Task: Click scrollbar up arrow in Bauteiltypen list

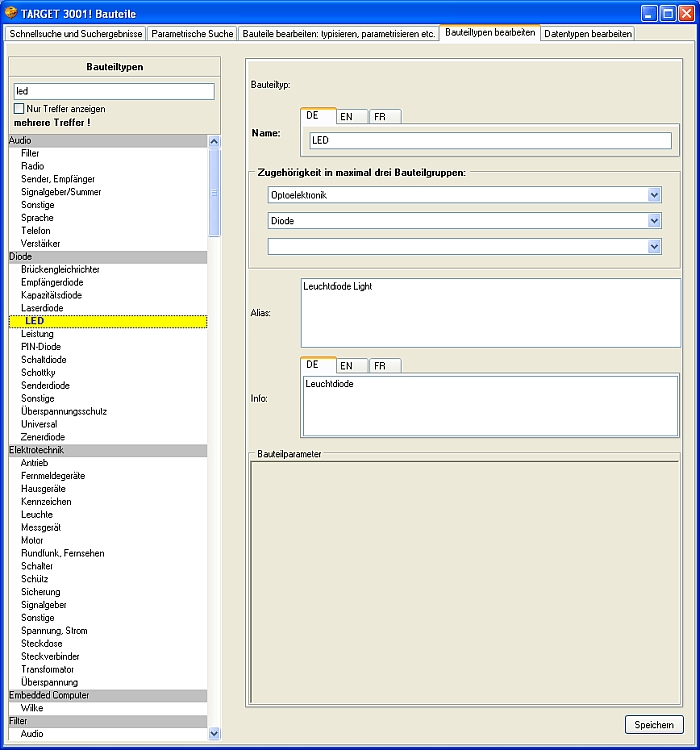Action: tap(214, 142)
